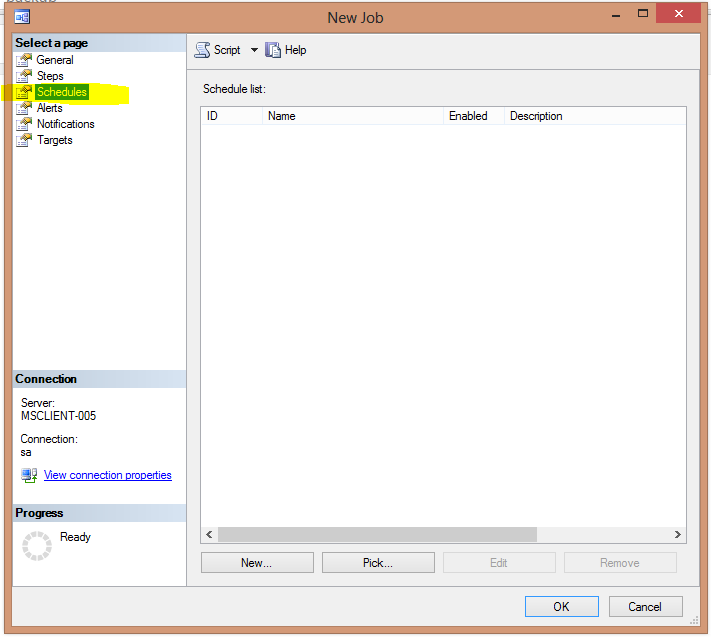Click the Script toolbar icon

(x=203, y=50)
